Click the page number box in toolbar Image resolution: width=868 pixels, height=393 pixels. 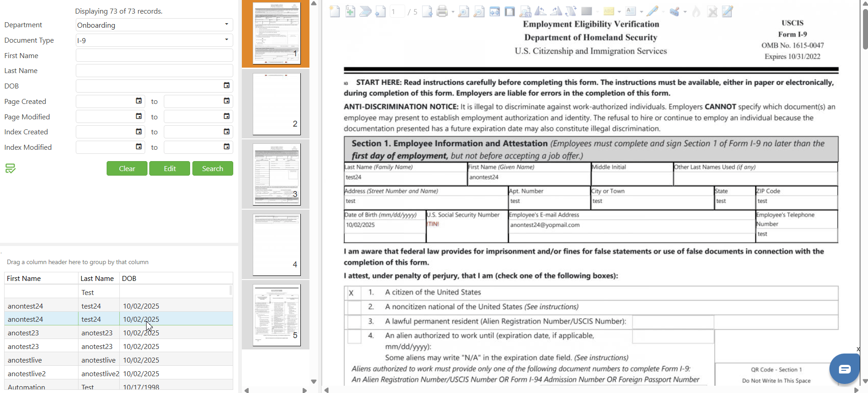tap(397, 12)
